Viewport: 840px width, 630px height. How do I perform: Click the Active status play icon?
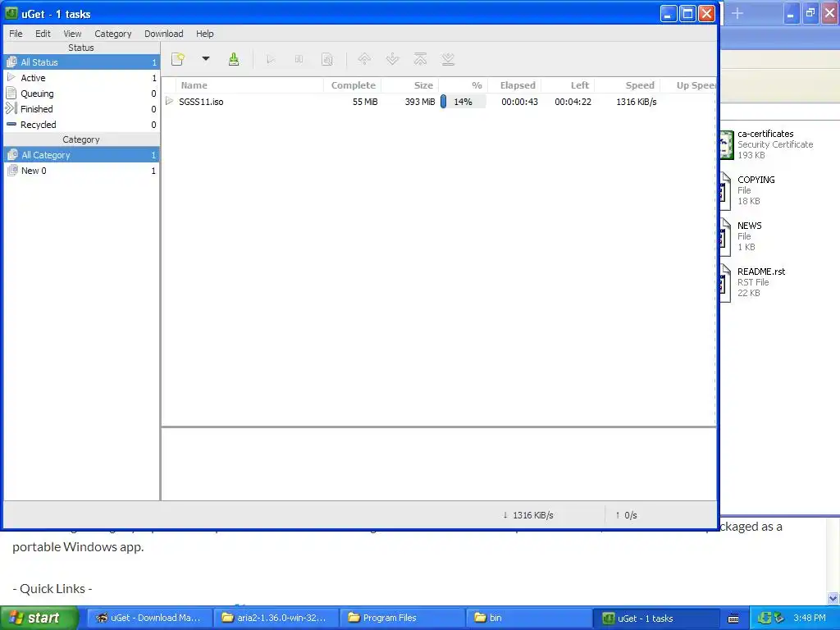[11, 77]
